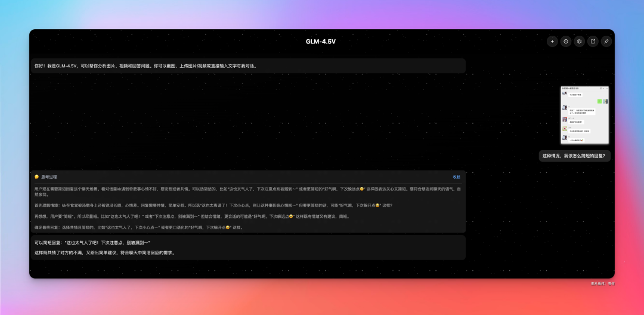Collapse thinking process via 收起 link
Viewport: 644px width, 315px height.
coord(456,177)
